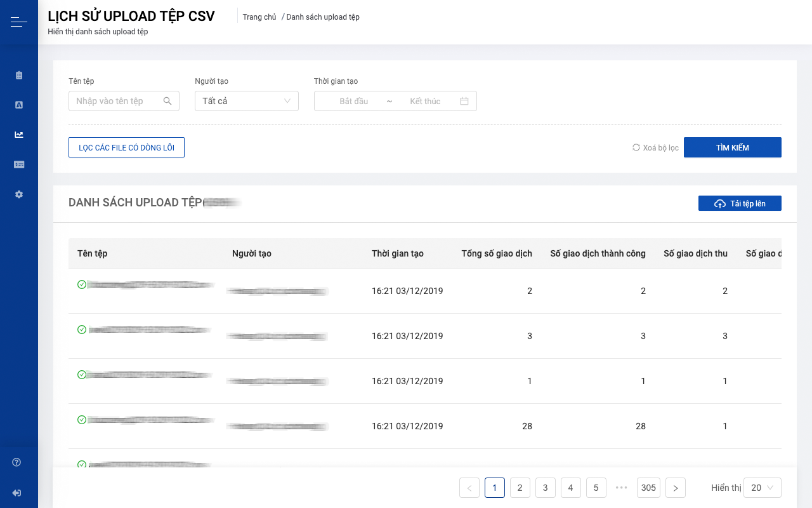Click the Tổng số giao dịch header

[x=497, y=253]
